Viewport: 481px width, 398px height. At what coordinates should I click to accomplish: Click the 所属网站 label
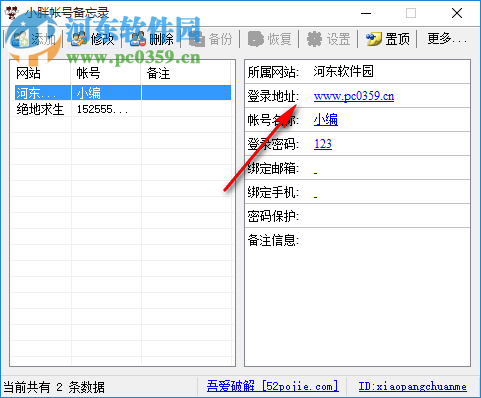pyautogui.click(x=273, y=72)
